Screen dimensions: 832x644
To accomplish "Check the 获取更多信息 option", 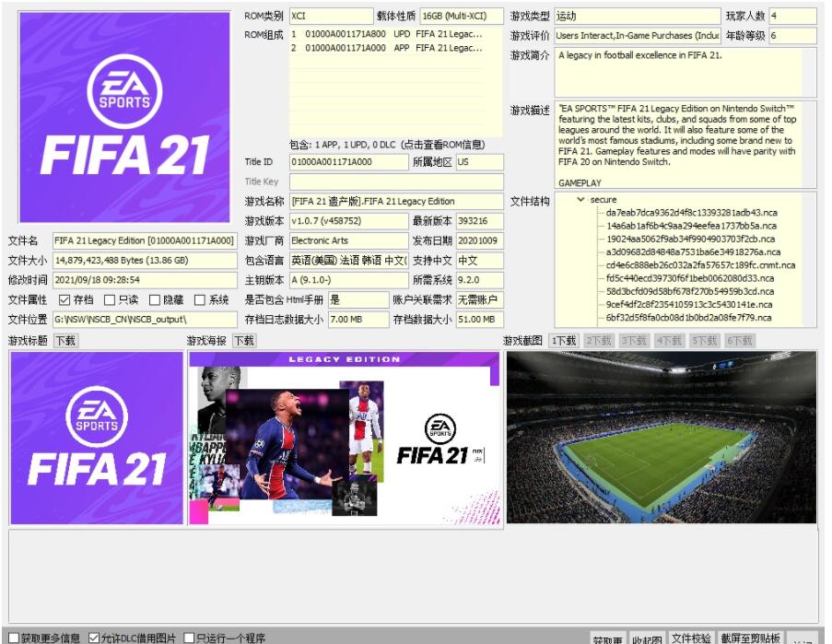I will click(x=14, y=638).
